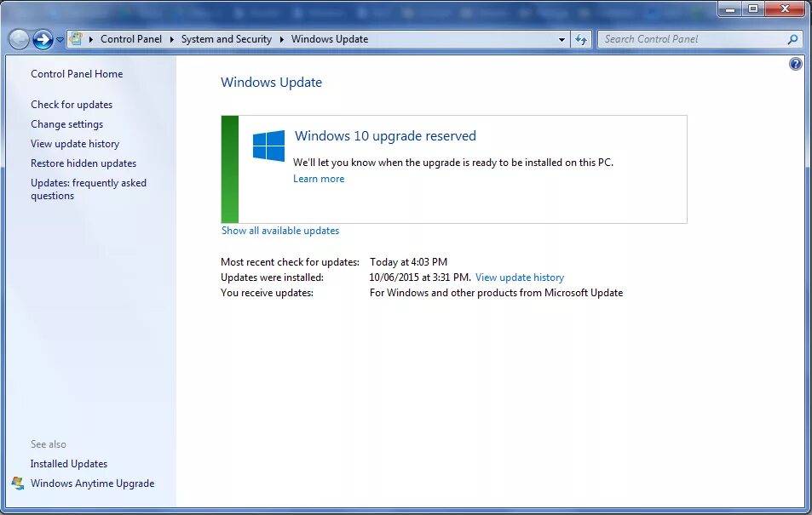This screenshot has width=812, height=515.
Task: Open Control Panel Home
Action: tap(77, 74)
